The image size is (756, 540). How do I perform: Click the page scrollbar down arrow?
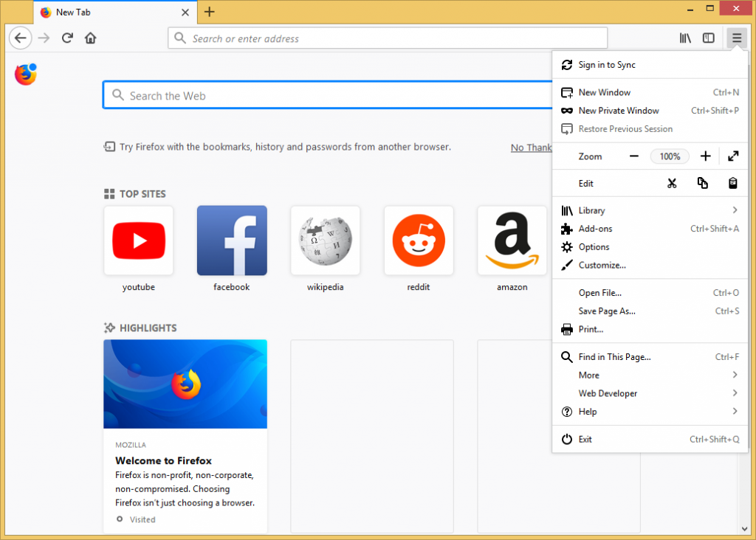(x=744, y=528)
